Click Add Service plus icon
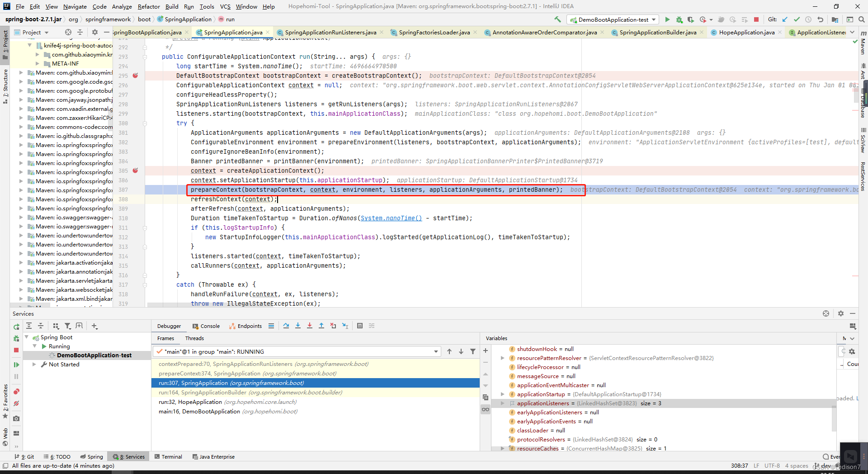Screen dimensions: 868x474 (94, 326)
